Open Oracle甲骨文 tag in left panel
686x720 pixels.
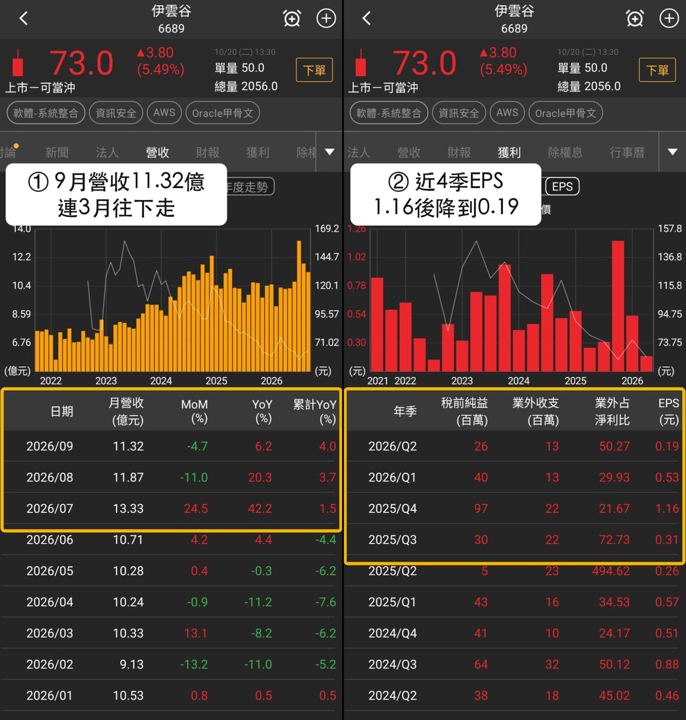coord(223,113)
